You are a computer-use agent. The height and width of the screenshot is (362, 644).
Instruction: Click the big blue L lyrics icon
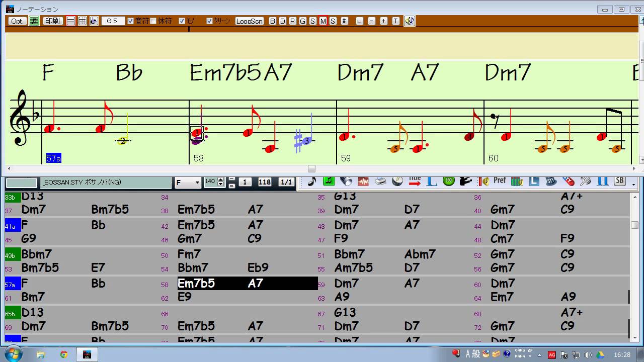pyautogui.click(x=432, y=181)
